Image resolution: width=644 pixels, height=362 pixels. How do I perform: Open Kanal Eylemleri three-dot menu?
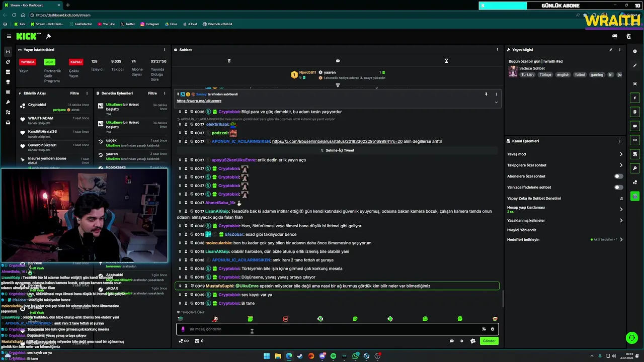coord(620,141)
